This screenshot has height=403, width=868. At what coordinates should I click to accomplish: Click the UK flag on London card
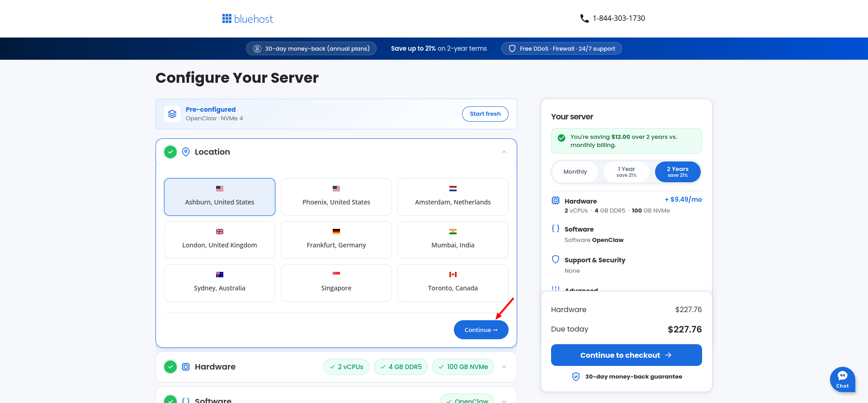(x=220, y=232)
